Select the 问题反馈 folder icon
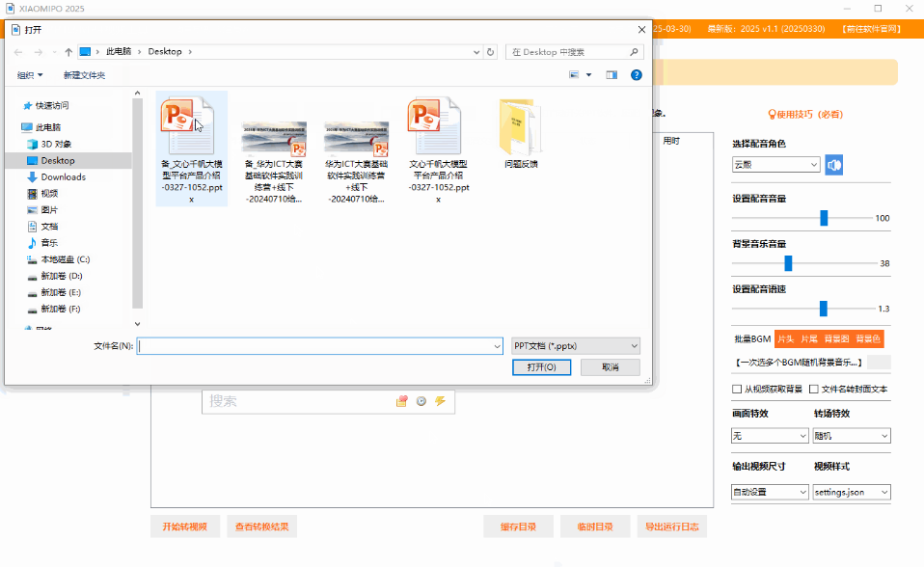924x567 pixels. (x=520, y=128)
